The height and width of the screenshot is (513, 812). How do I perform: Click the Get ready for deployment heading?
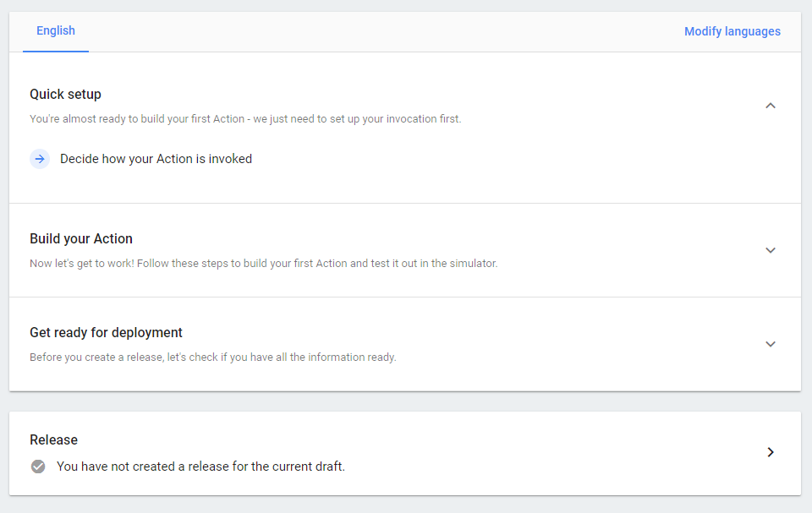tap(106, 332)
